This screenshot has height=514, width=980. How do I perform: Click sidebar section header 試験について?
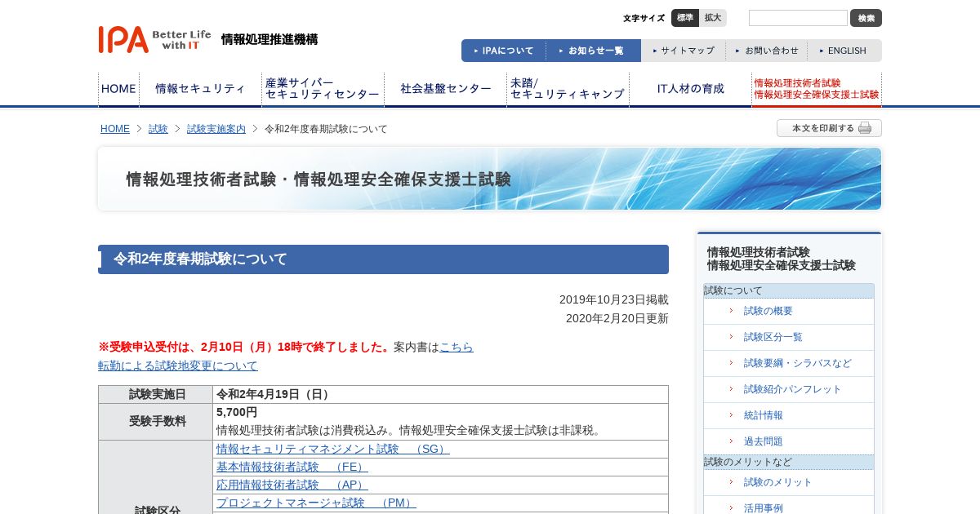tap(789, 290)
